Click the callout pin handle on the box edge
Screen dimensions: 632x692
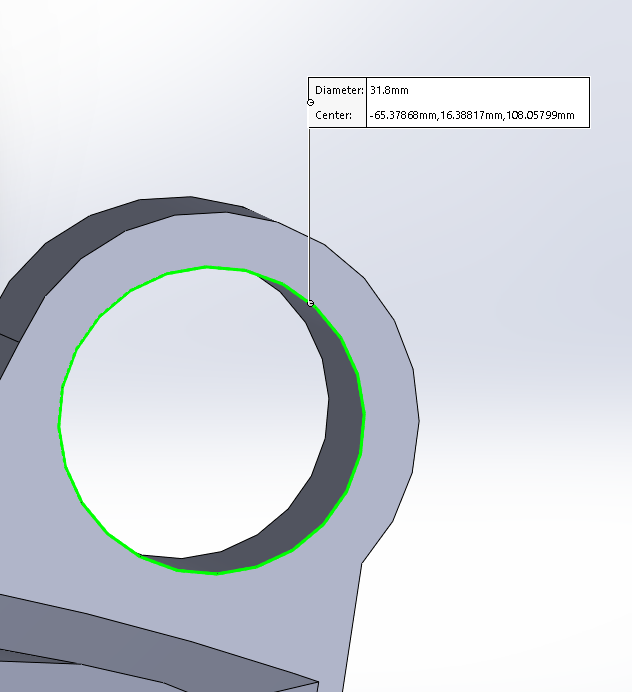tap(310, 102)
